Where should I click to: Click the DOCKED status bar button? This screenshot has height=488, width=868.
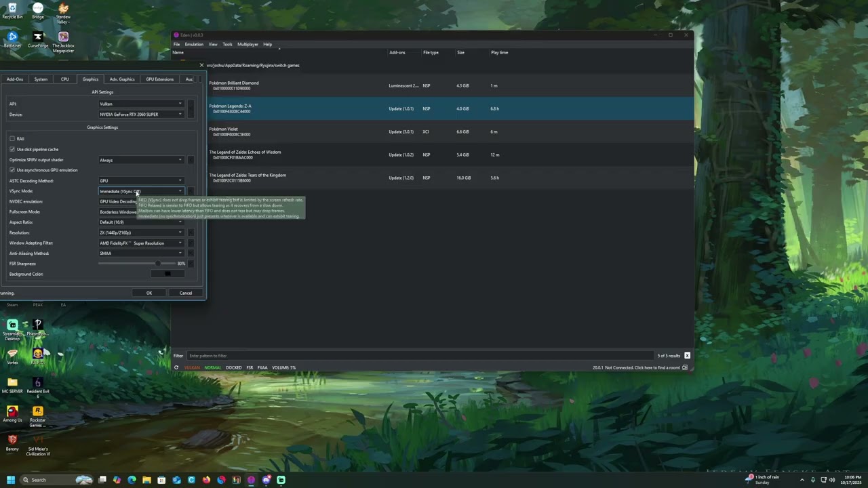tap(234, 367)
